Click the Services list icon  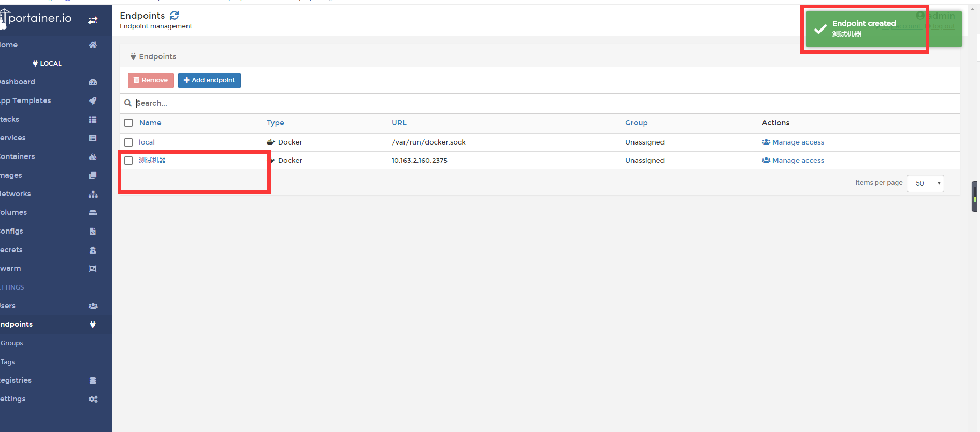93,138
